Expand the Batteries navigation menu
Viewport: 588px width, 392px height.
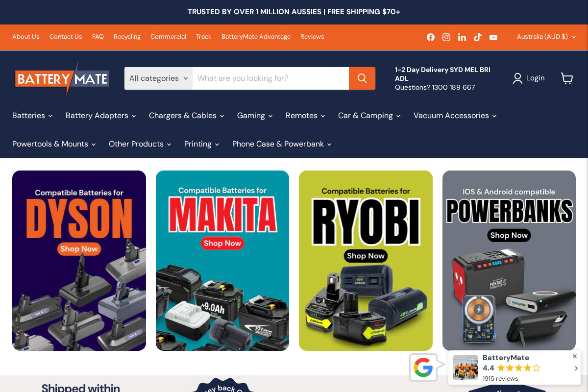click(x=32, y=116)
